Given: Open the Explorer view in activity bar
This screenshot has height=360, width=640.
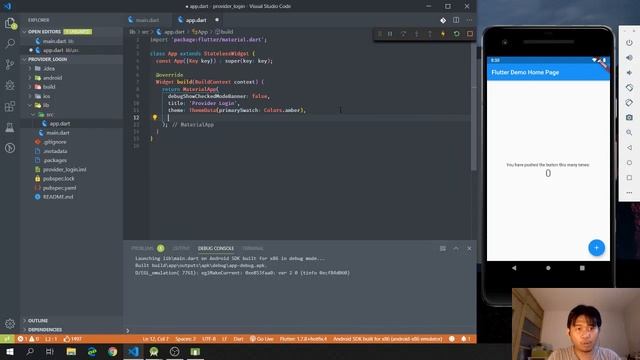Looking at the screenshot, I should pyautogui.click(x=10, y=23).
